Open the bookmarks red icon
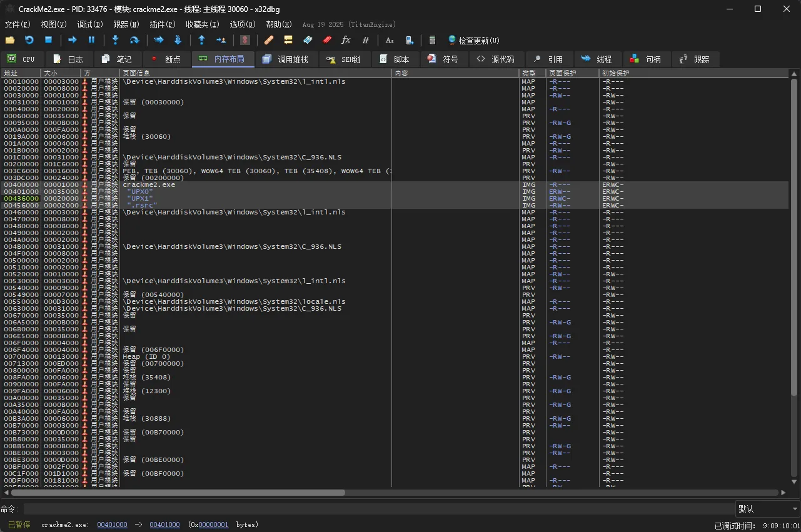 [327, 40]
